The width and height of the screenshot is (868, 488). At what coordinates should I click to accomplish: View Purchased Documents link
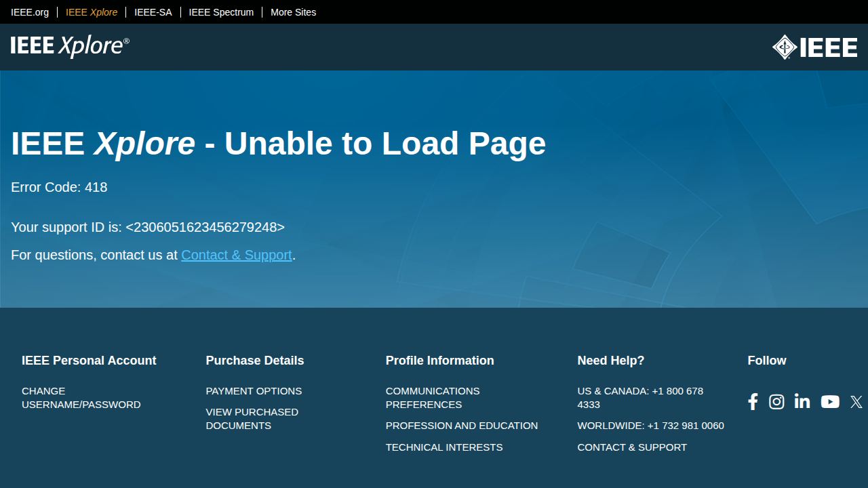point(252,419)
